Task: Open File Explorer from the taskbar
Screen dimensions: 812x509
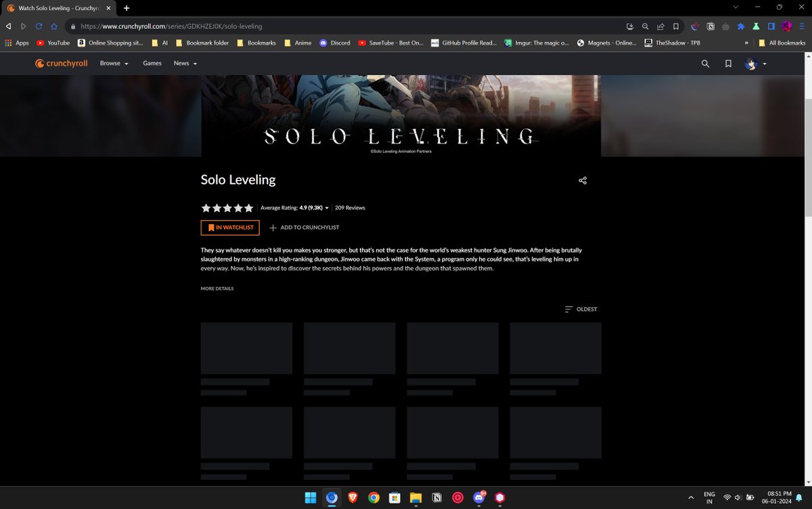Action: point(415,497)
